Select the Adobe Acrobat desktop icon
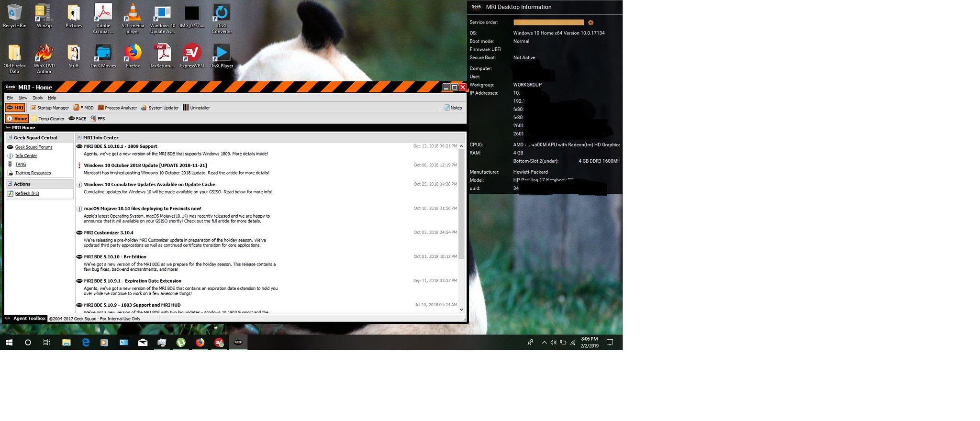Screen dimensions: 980x421 [x=103, y=19]
